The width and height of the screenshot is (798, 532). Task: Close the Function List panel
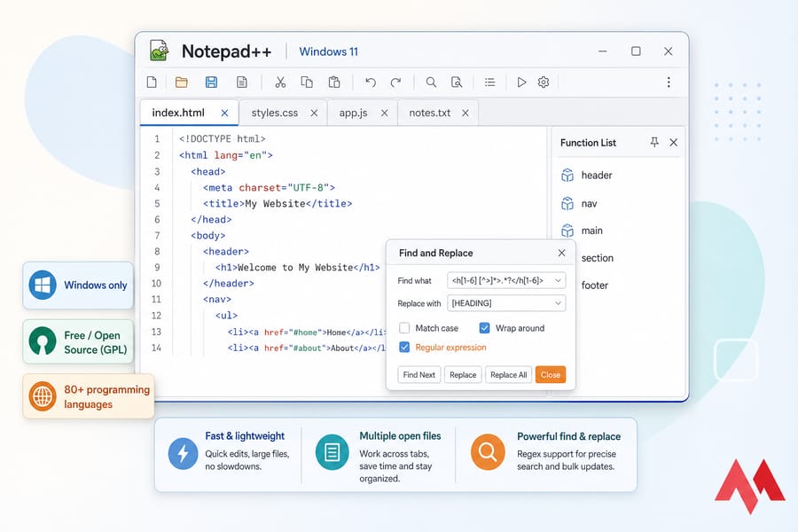673,143
